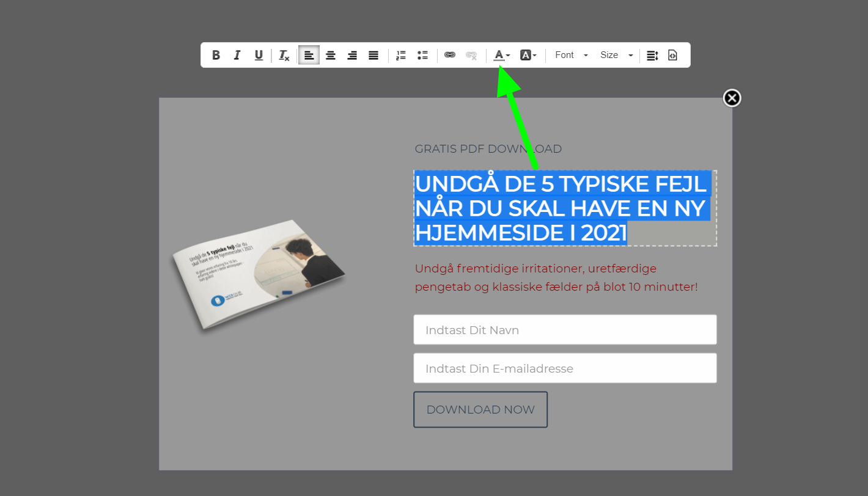Center align the selected text
The height and width of the screenshot is (496, 868).
(331, 55)
